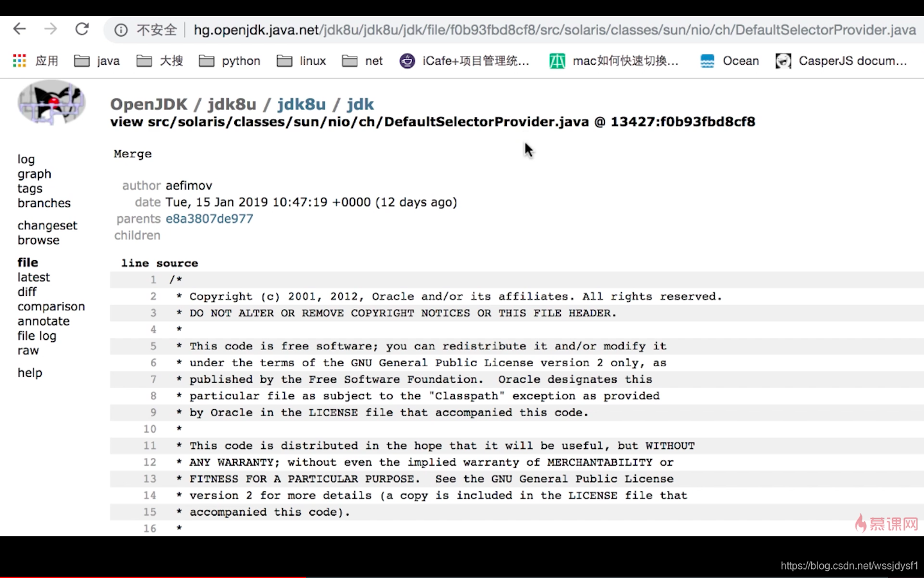Open the parent changeset e8a3807de977
This screenshot has height=578, width=924.
click(x=209, y=219)
